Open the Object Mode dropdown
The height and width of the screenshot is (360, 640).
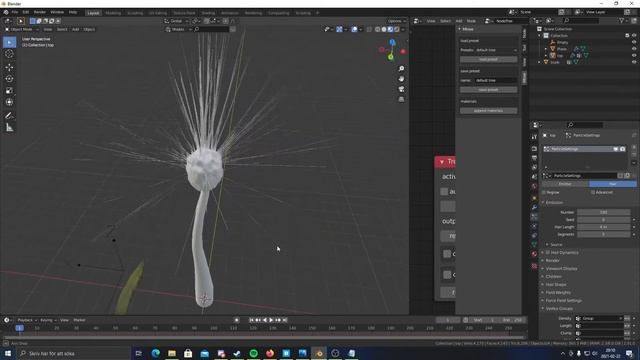tap(22, 29)
